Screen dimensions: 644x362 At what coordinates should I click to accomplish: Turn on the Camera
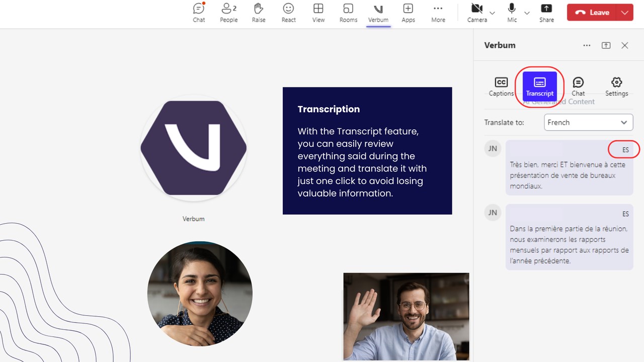pos(477,13)
